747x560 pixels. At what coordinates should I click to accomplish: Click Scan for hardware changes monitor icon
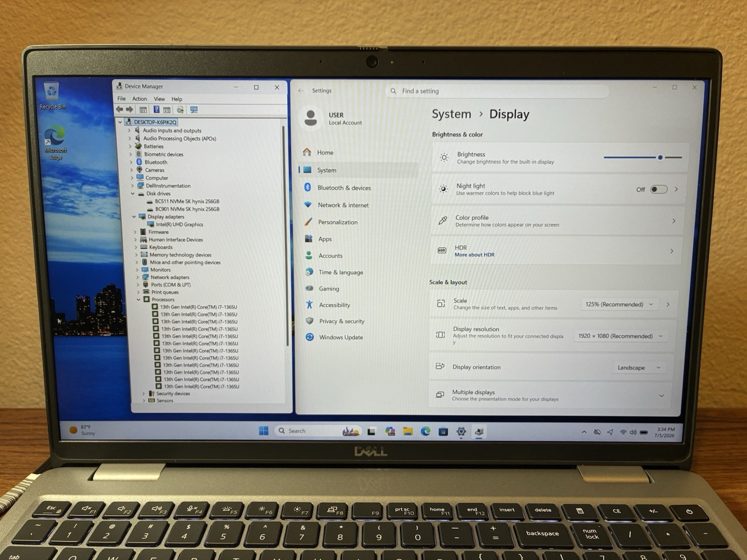tap(194, 110)
